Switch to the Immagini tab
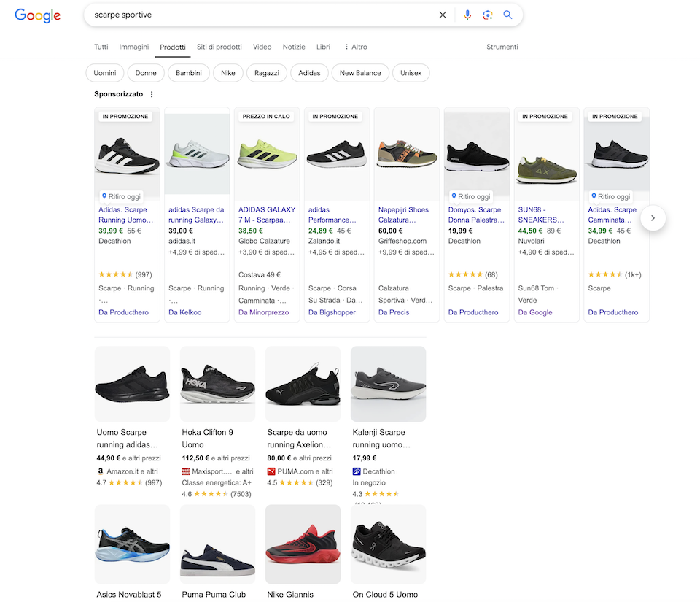 point(134,47)
